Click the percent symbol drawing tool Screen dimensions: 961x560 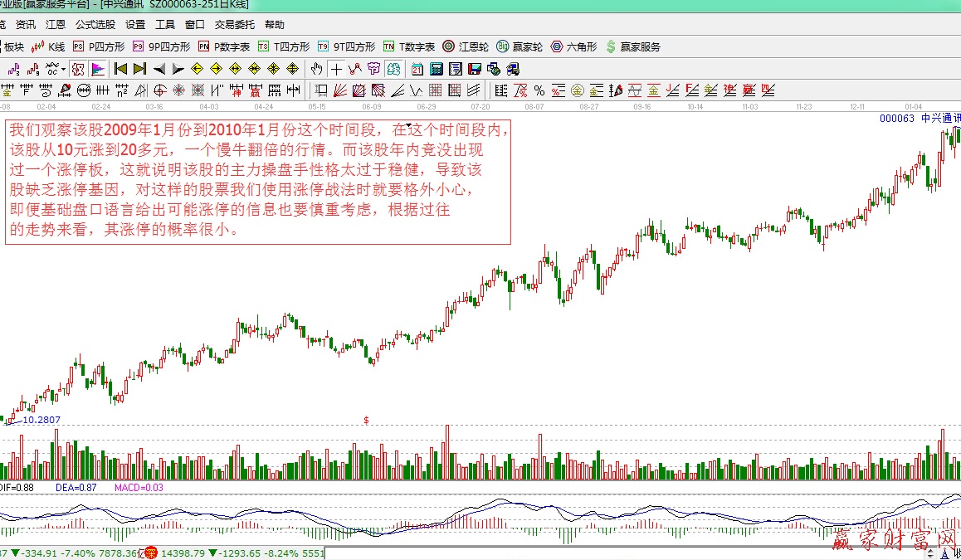[x=539, y=90]
